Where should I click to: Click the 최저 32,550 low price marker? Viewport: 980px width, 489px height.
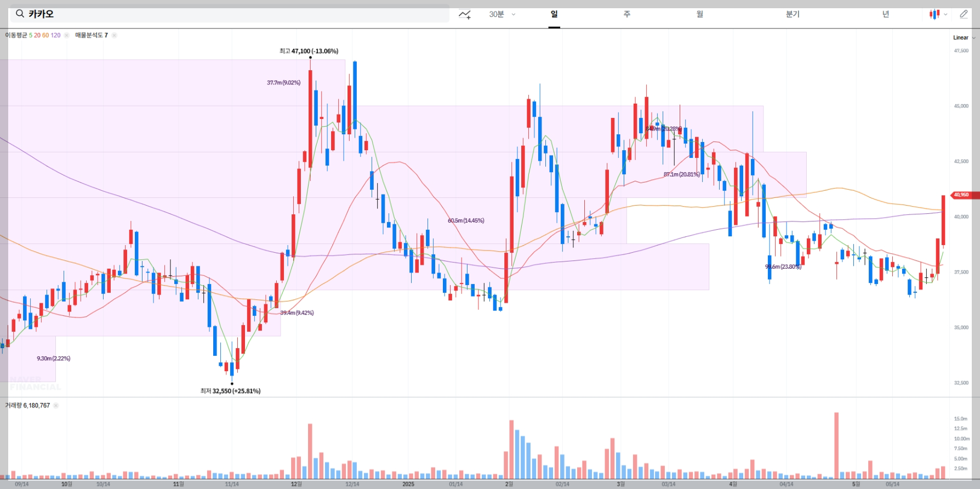(230, 391)
